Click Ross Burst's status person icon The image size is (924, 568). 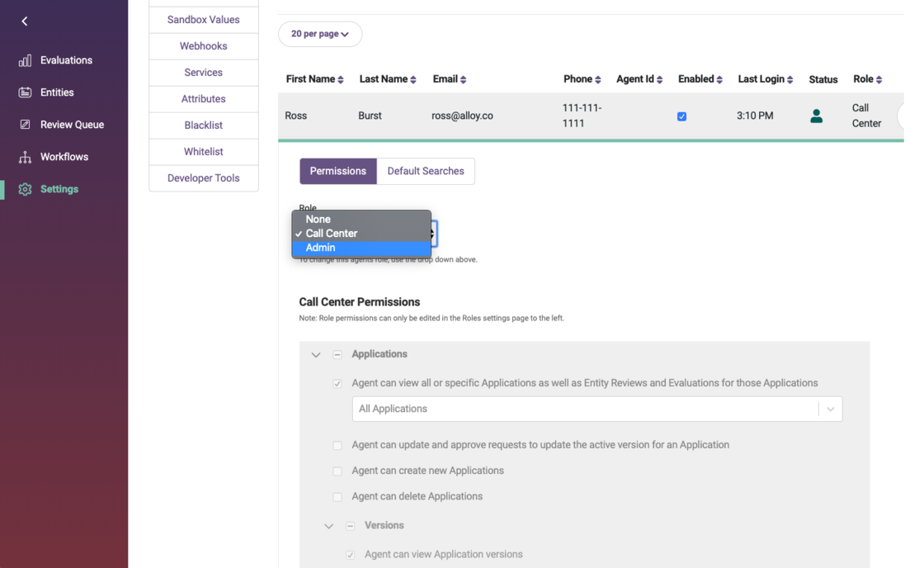816,116
